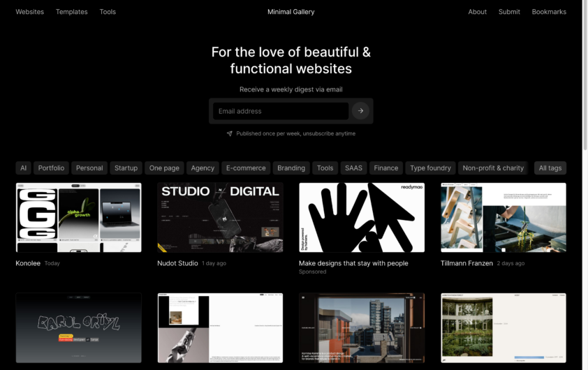Open the readymag sponsored hand-and-cursor thumbnail
588x370 pixels.
coord(362,217)
